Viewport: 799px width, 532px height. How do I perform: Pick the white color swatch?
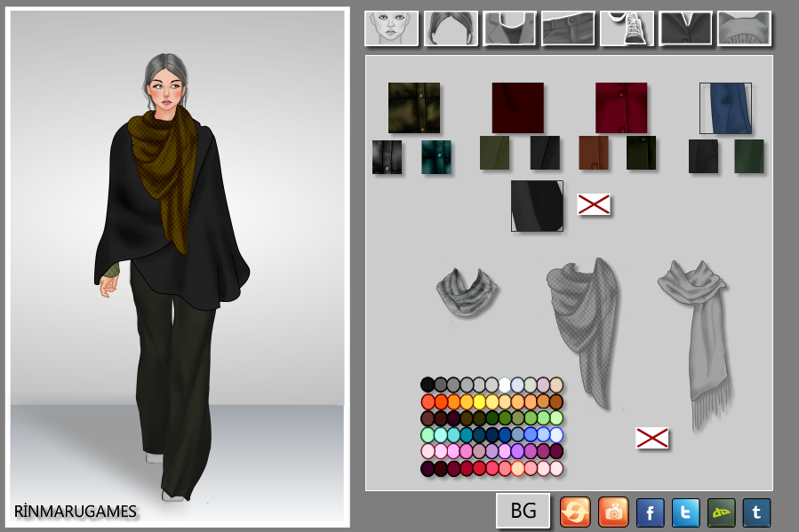tap(505, 385)
